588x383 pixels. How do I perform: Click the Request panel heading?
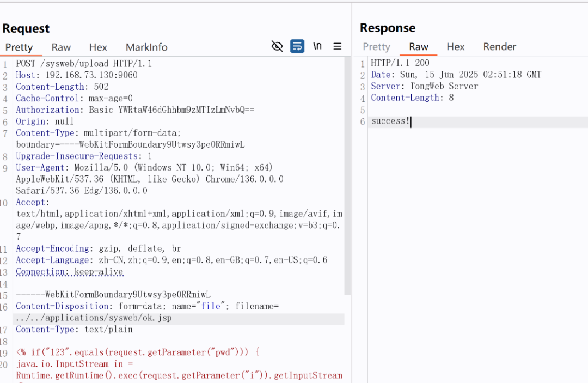26,28
